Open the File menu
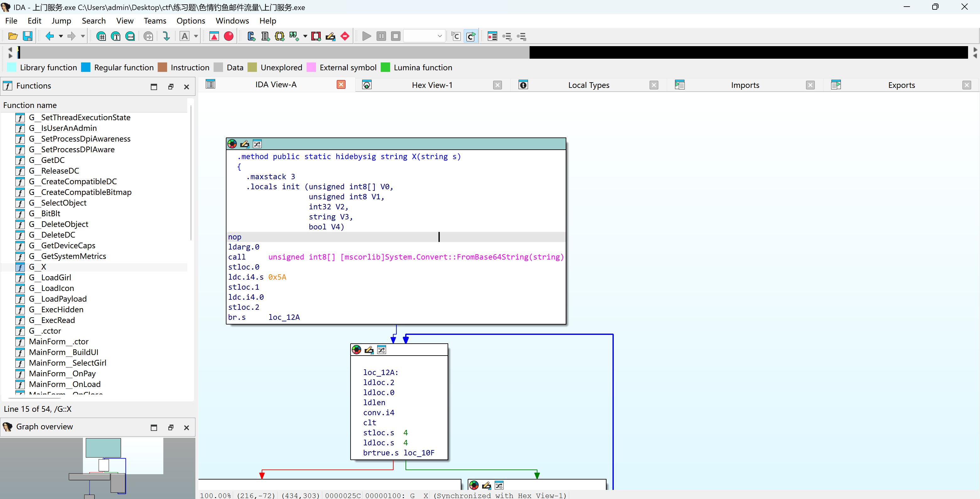This screenshot has width=980, height=499. (11, 21)
